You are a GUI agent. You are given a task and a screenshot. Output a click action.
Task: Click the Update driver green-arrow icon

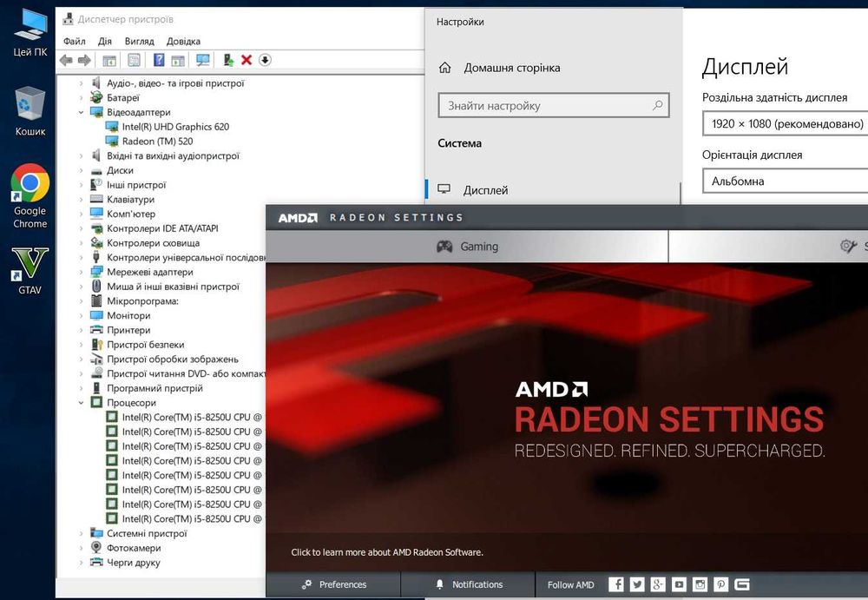(228, 60)
